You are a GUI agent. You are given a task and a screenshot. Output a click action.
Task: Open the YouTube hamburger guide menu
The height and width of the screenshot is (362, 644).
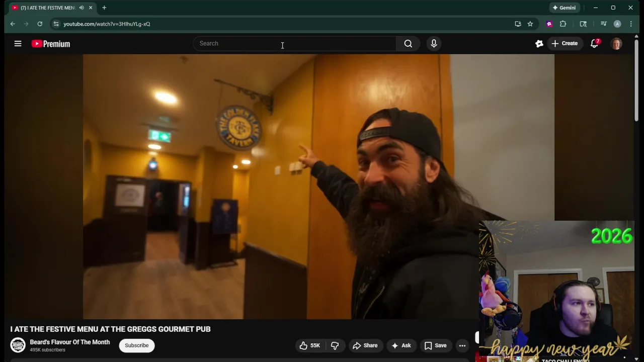(x=18, y=44)
